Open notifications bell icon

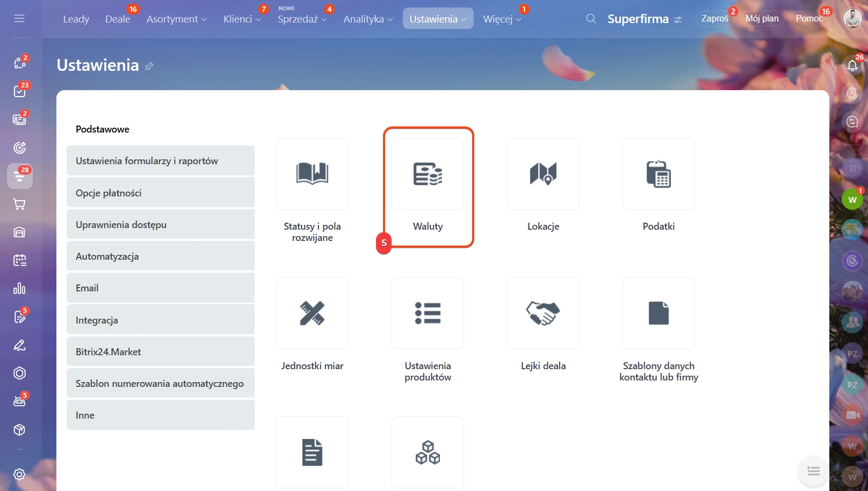pos(852,65)
